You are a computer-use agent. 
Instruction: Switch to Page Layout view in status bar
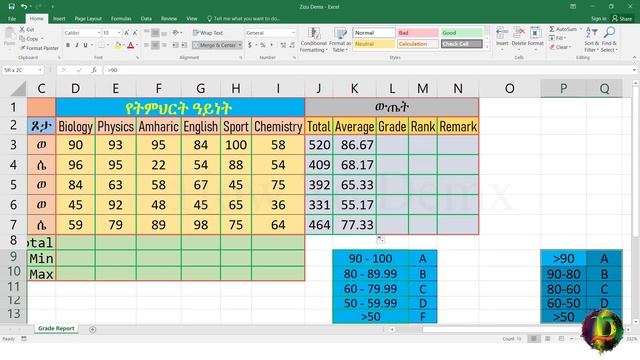pyautogui.click(x=547, y=339)
